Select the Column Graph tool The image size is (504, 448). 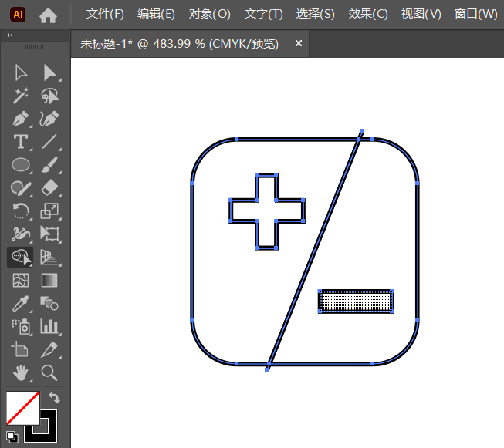[x=49, y=326]
